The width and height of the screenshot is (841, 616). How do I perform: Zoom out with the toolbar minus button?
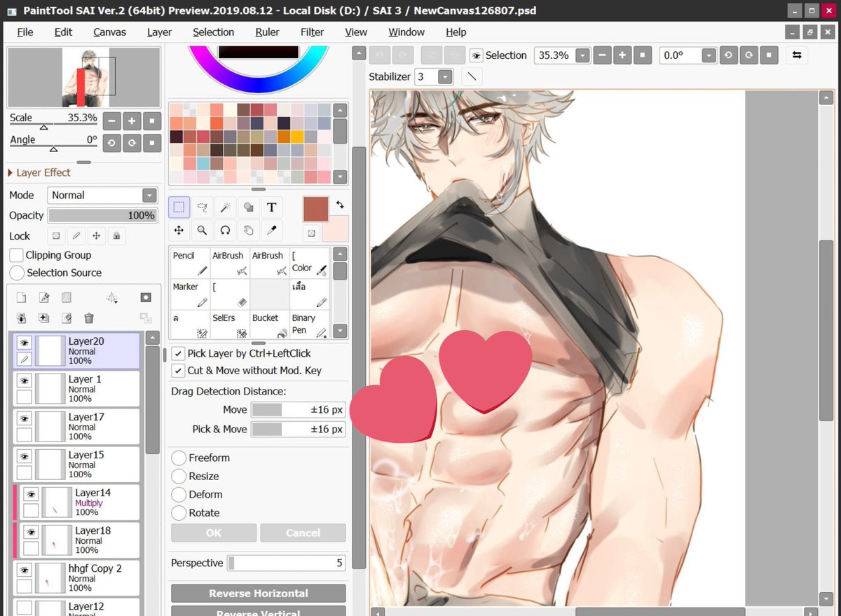pyautogui.click(x=601, y=55)
